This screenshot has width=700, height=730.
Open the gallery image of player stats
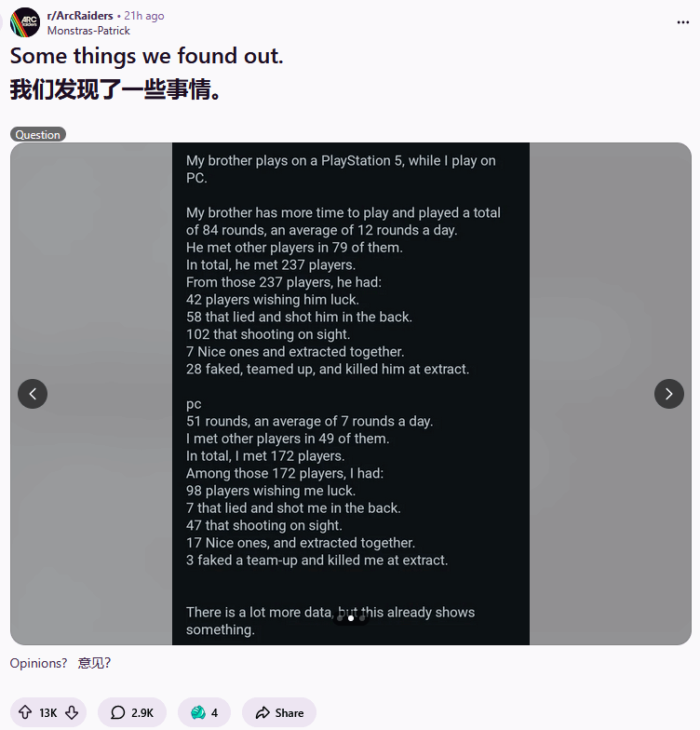click(350, 372)
